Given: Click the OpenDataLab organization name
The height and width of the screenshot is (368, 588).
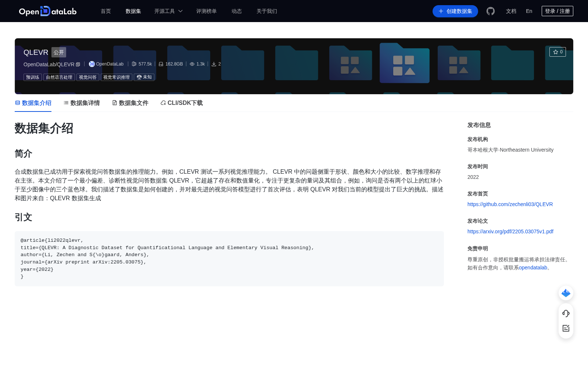Looking at the screenshot, I should click(110, 64).
